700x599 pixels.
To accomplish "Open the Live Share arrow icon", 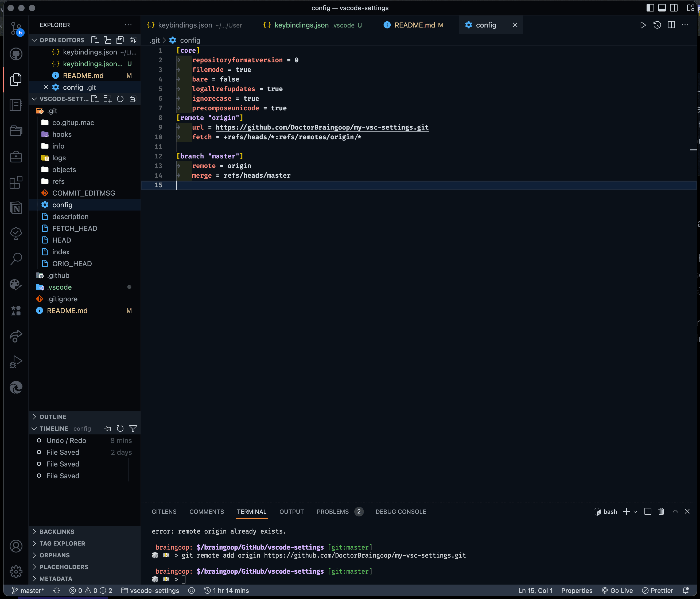I will 16,336.
